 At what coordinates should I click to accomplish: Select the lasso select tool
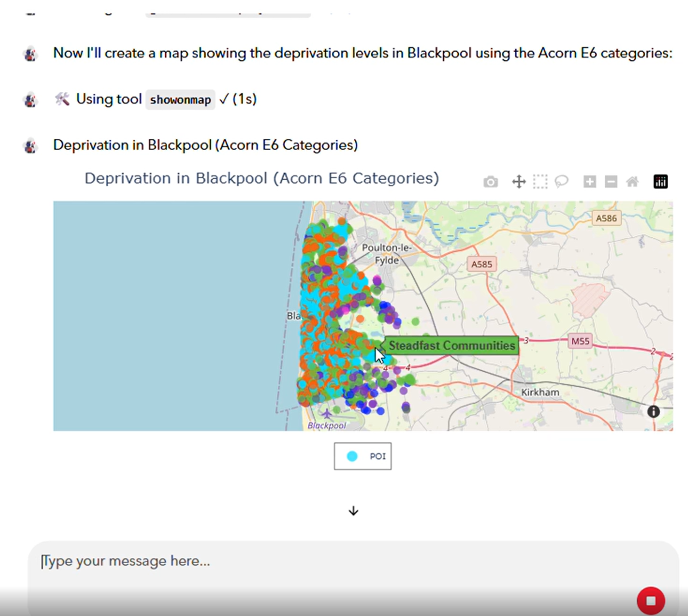tap(561, 181)
